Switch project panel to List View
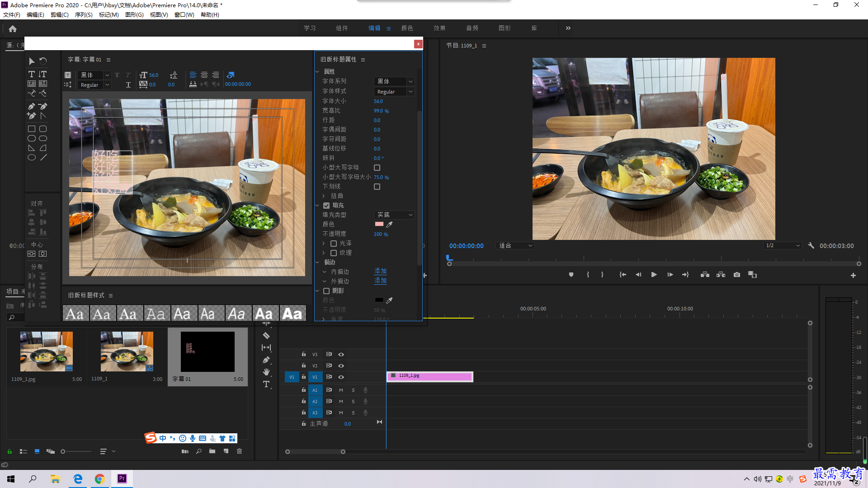Screen dimensions: 868x488 (x=24, y=451)
